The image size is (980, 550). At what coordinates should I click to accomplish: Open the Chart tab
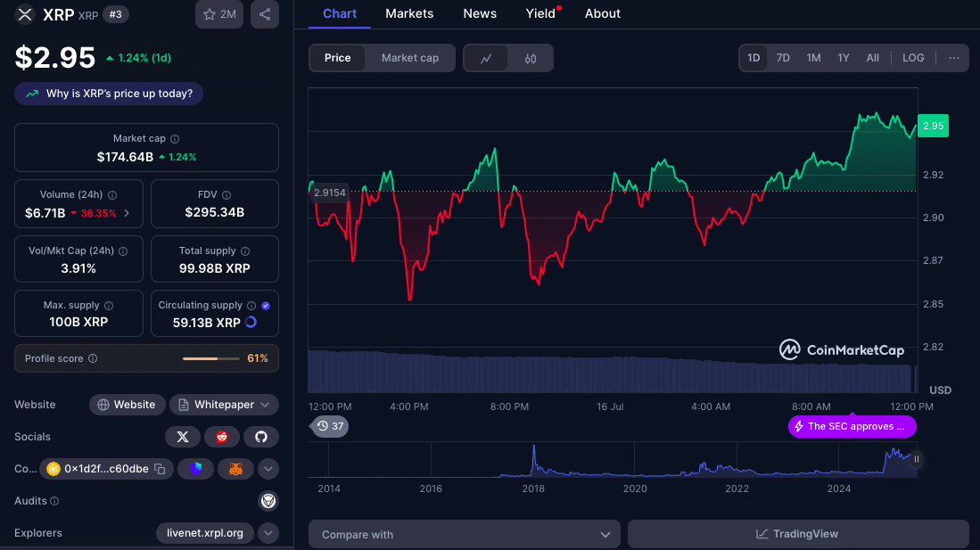click(340, 13)
